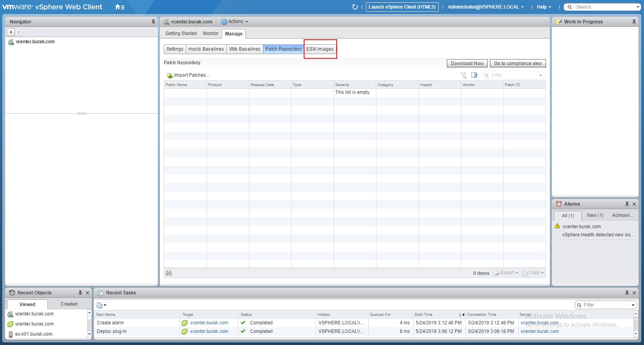The height and width of the screenshot is (345, 644).
Task: Sort by the Start Time column header
Action: point(439,315)
